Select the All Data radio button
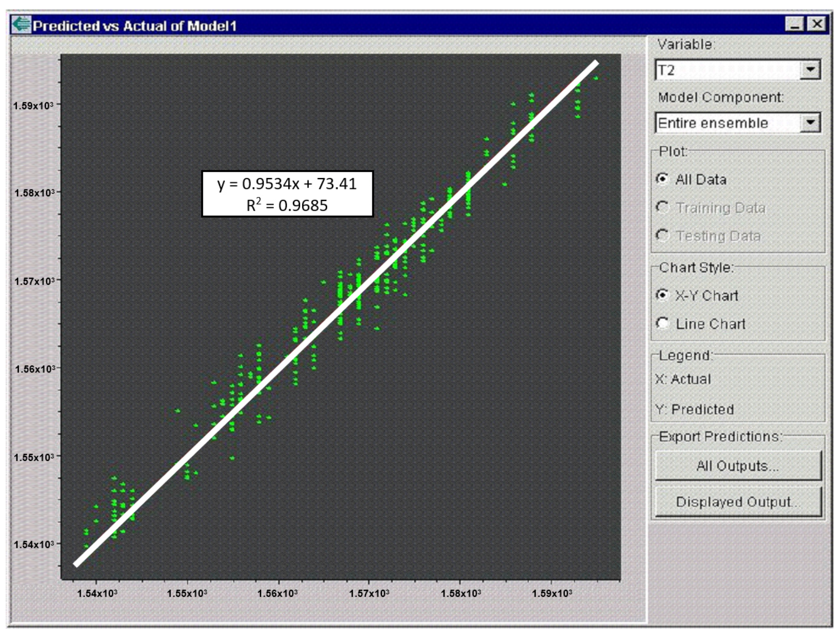Screen dimensions: 840x636 pyautogui.click(x=663, y=179)
